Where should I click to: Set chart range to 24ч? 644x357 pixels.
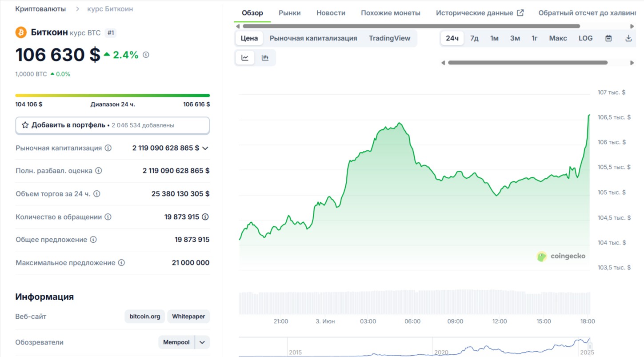(452, 38)
